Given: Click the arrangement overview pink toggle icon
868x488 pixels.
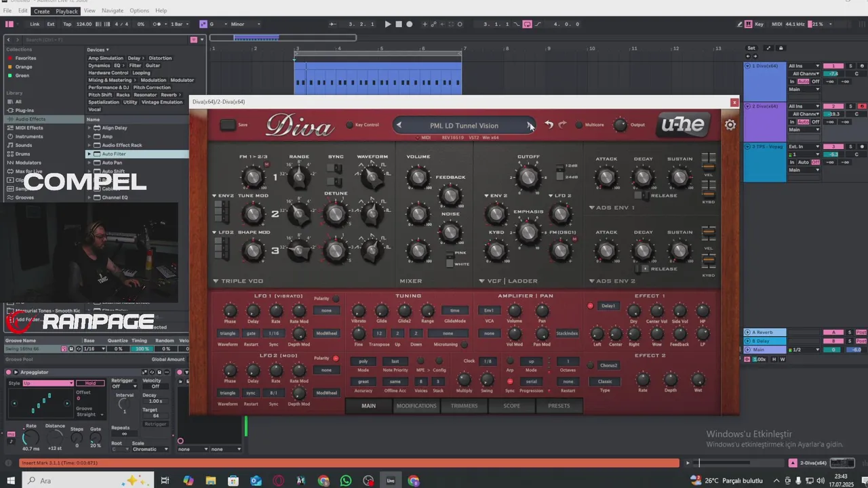Looking at the screenshot, I should [193, 39].
